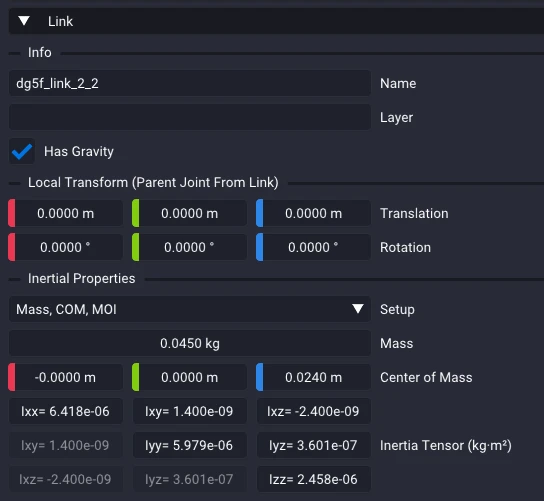Select Center of Mass Z field 0.0240 m
Image resolution: width=544 pixels, height=501 pixels.
313,377
